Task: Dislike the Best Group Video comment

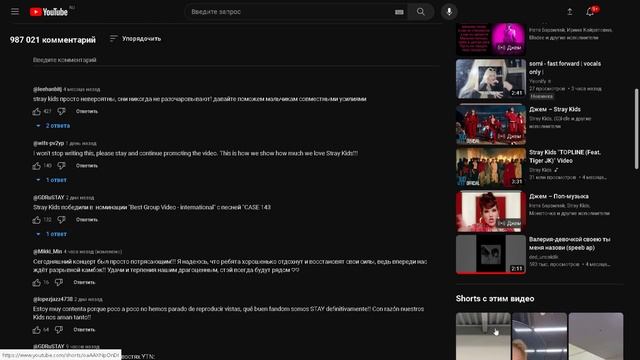Action: (x=61, y=220)
